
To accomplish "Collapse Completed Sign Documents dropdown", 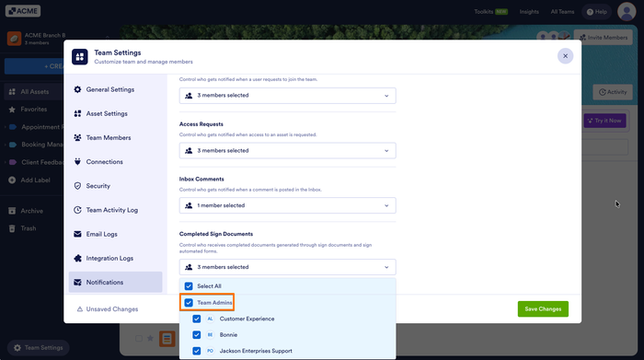I will click(287, 267).
